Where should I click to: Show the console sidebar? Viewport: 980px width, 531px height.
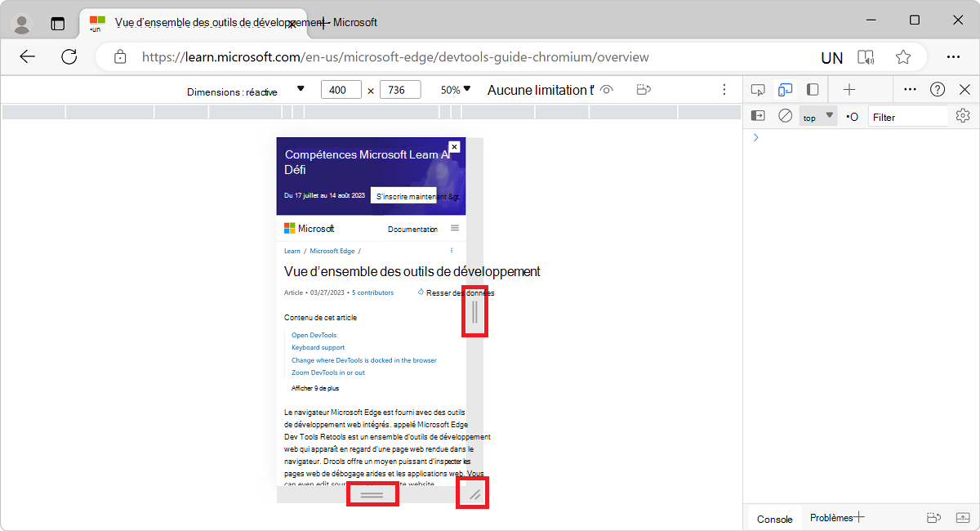[758, 116]
